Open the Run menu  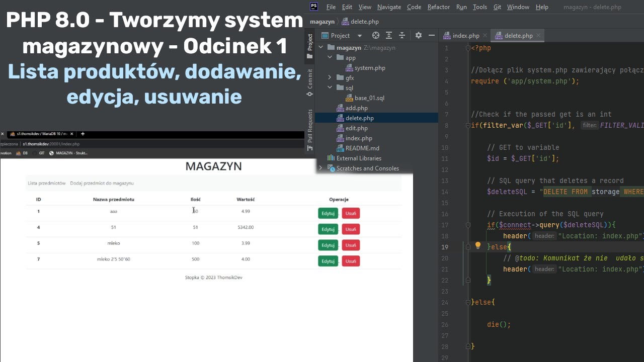coord(461,7)
